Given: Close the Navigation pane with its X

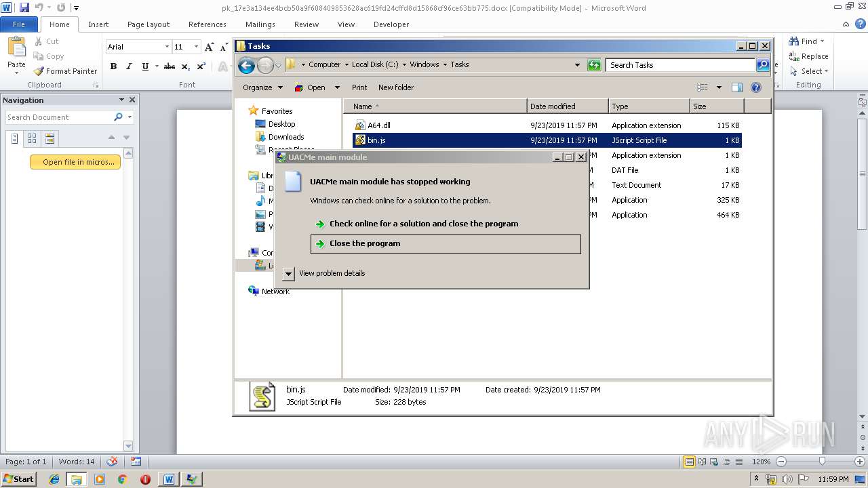Looking at the screenshot, I should click(132, 100).
